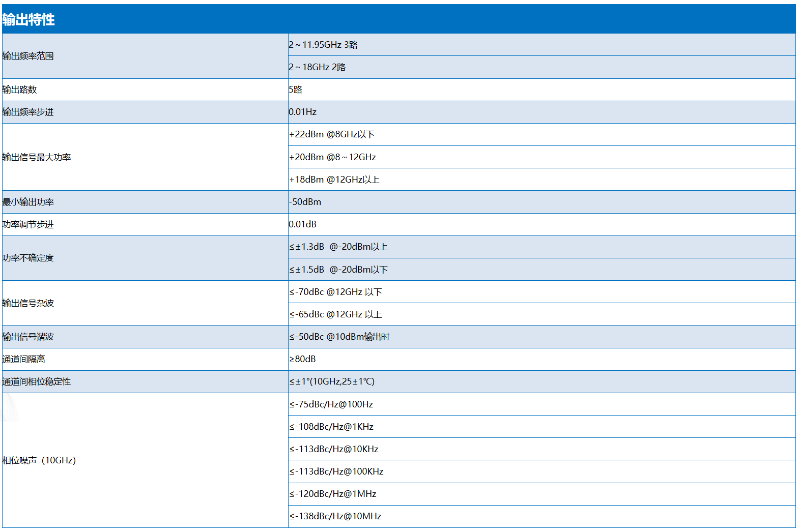Click the 相位噪声（10GHz）row label
Viewport: 799px width, 532px height.
pyautogui.click(x=39, y=460)
